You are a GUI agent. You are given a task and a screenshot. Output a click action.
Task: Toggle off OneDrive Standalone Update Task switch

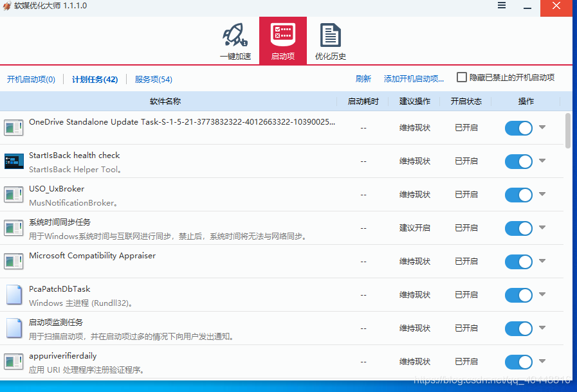point(518,129)
